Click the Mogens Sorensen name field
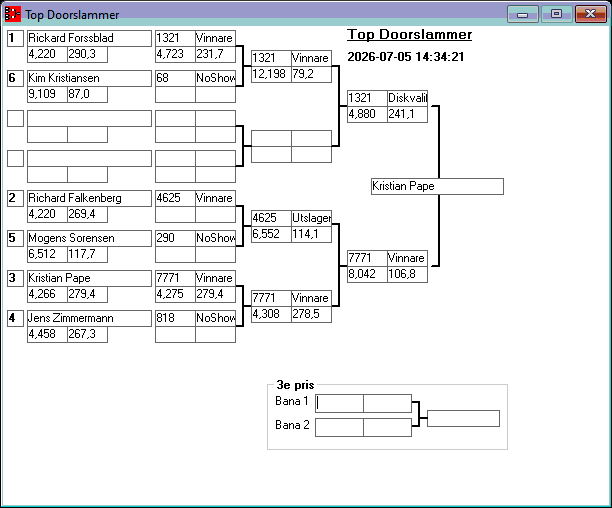This screenshot has height=508, width=612. (89, 238)
